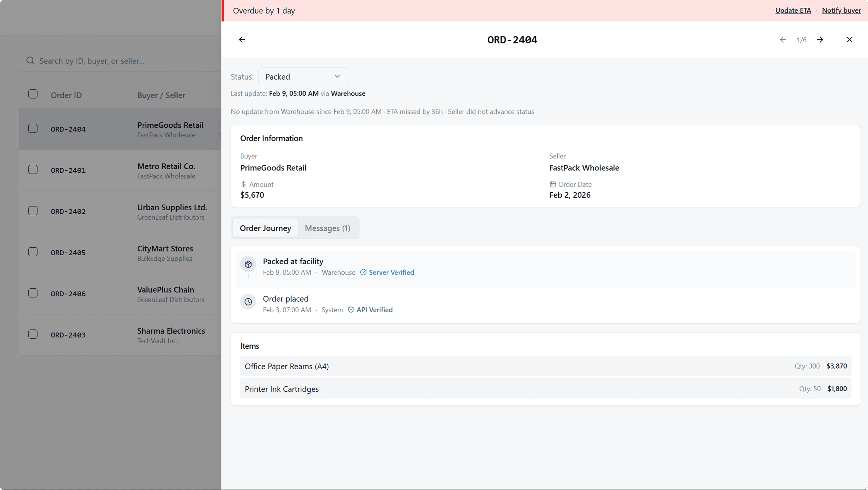Go to previous order with left arrow
Image resolution: width=868 pixels, height=490 pixels.
tap(783, 40)
